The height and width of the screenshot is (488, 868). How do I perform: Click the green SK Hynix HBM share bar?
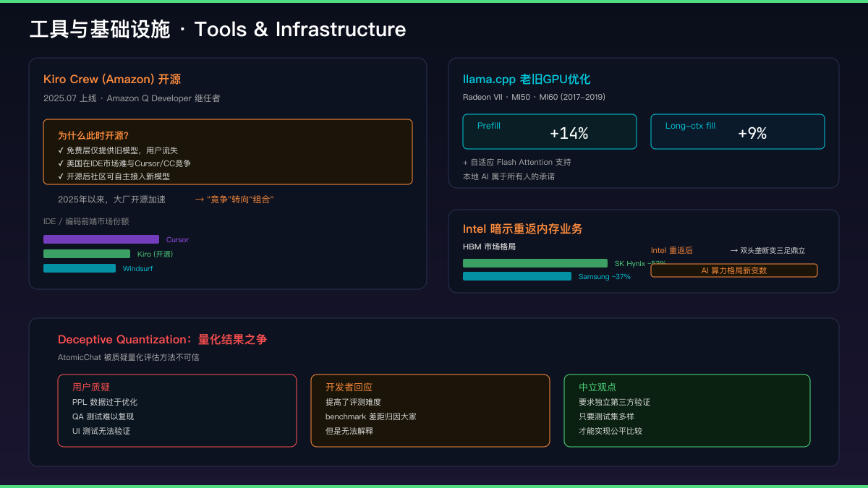[535, 263]
